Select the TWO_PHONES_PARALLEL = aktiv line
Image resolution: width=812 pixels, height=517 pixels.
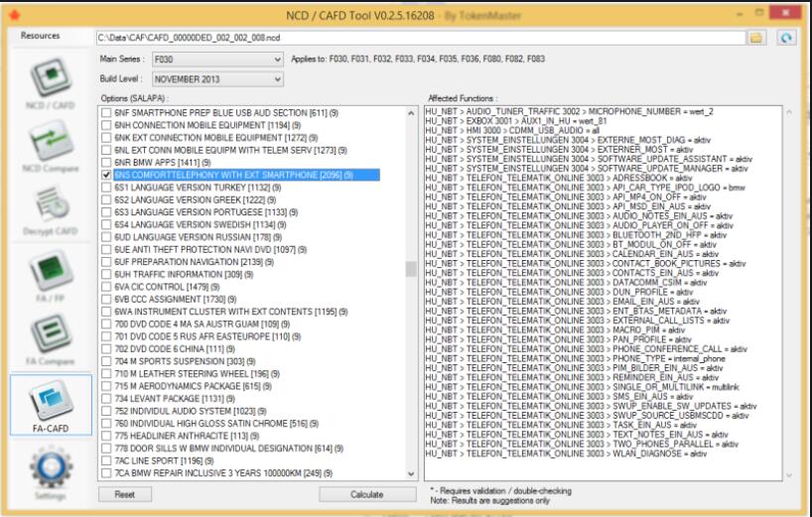(x=582, y=444)
